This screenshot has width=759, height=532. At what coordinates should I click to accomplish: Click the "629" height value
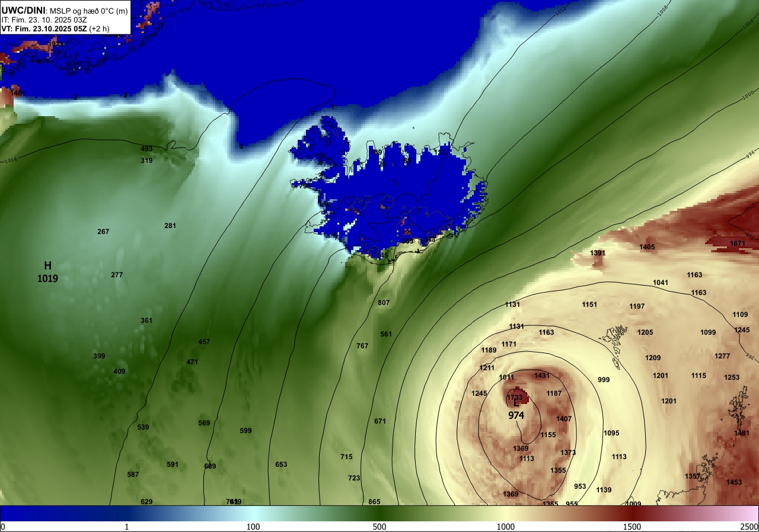(x=146, y=502)
